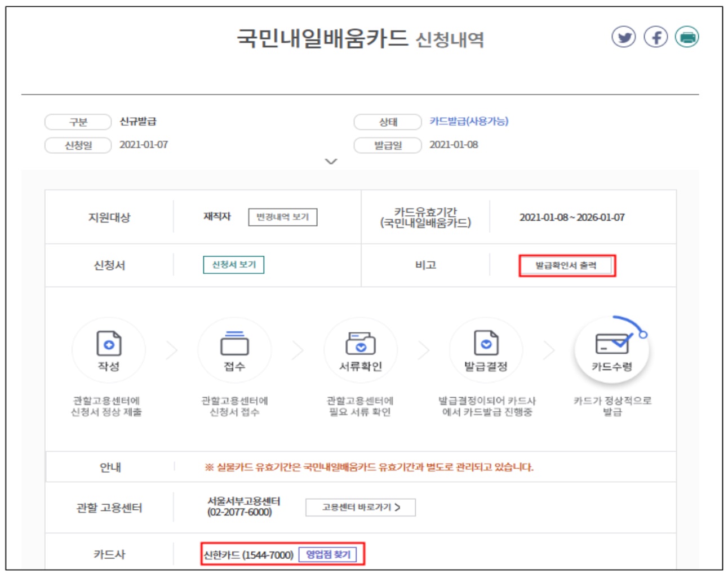This screenshot has width=728, height=578.
Task: Open 변경내역 보기 button
Action: (x=283, y=217)
